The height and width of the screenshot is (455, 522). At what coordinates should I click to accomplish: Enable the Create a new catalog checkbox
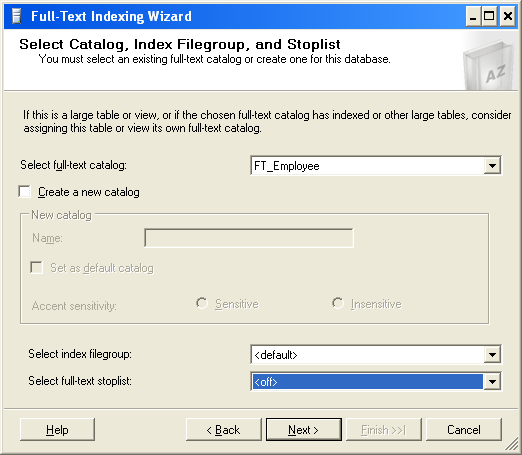(x=25, y=192)
